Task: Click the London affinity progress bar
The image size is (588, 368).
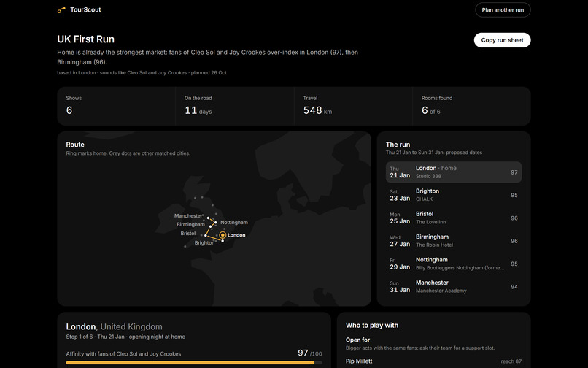Action: (194, 363)
